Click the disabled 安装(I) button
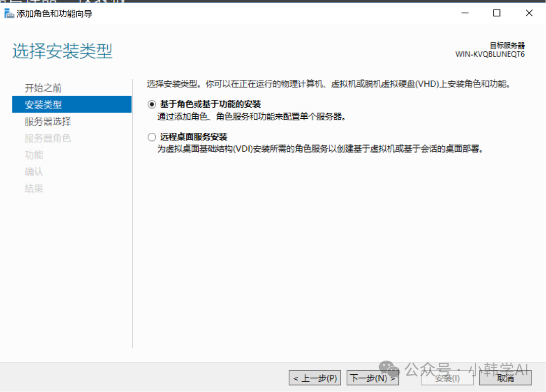 tap(447, 378)
